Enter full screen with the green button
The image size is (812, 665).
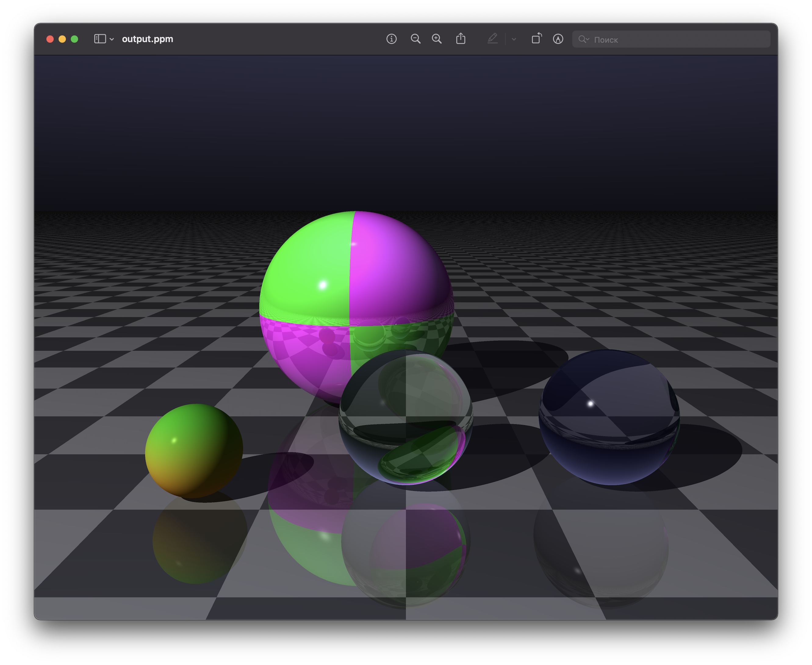pos(74,39)
